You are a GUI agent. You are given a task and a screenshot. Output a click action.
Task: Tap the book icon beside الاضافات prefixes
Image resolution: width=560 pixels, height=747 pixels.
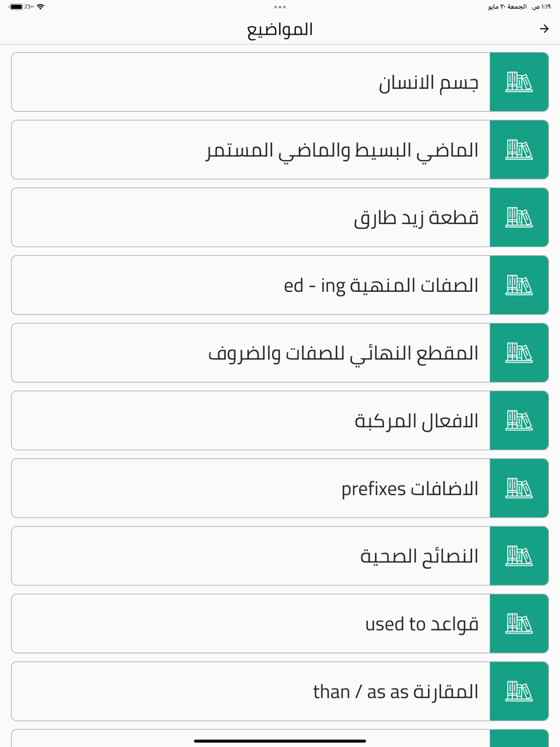(x=518, y=488)
